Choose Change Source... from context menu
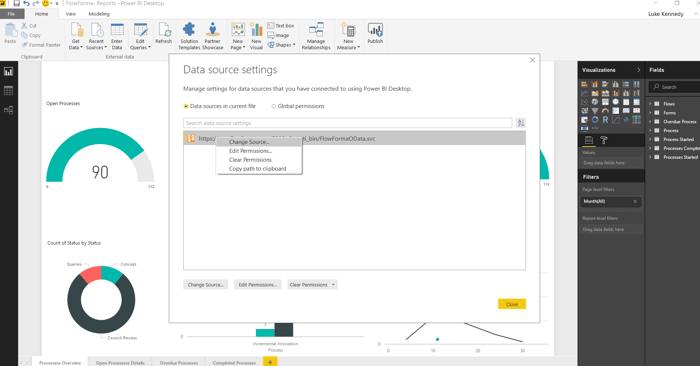 tap(259, 142)
